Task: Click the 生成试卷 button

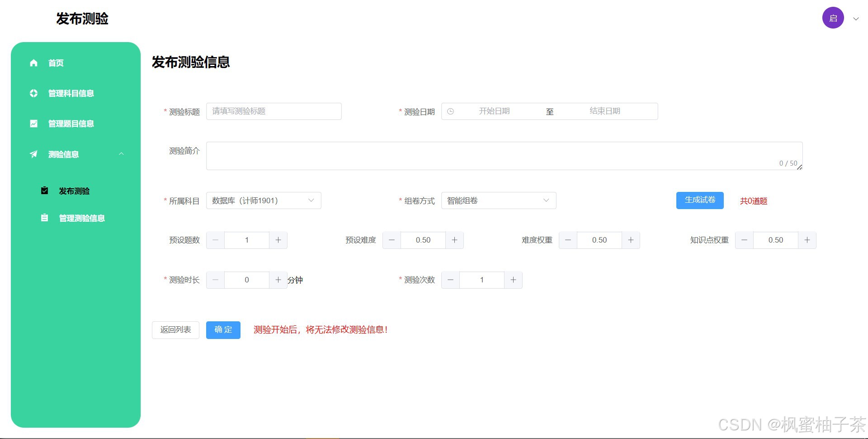Action: tap(700, 200)
